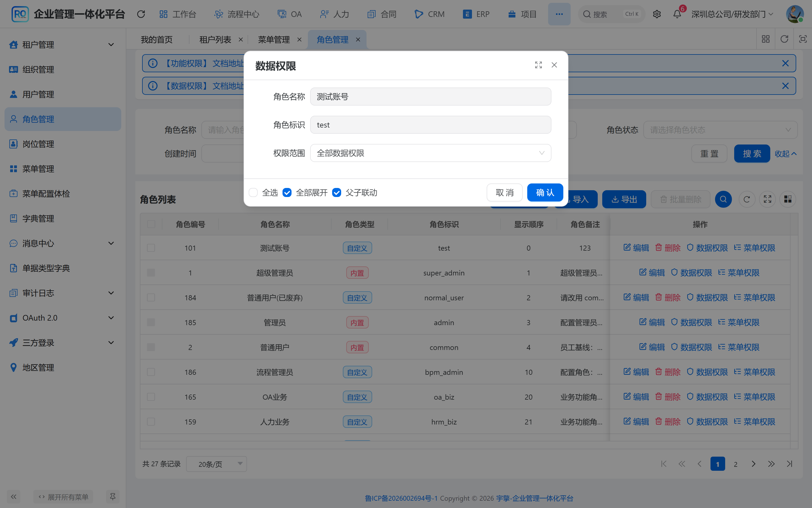Screen dimensions: 812x508
Task: Click the round refresh icon in role list toolbar
Action: click(x=747, y=199)
